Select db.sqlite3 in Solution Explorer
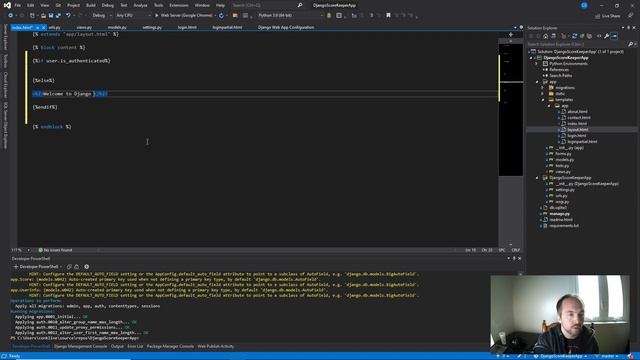640x360 pixels. [x=558, y=208]
